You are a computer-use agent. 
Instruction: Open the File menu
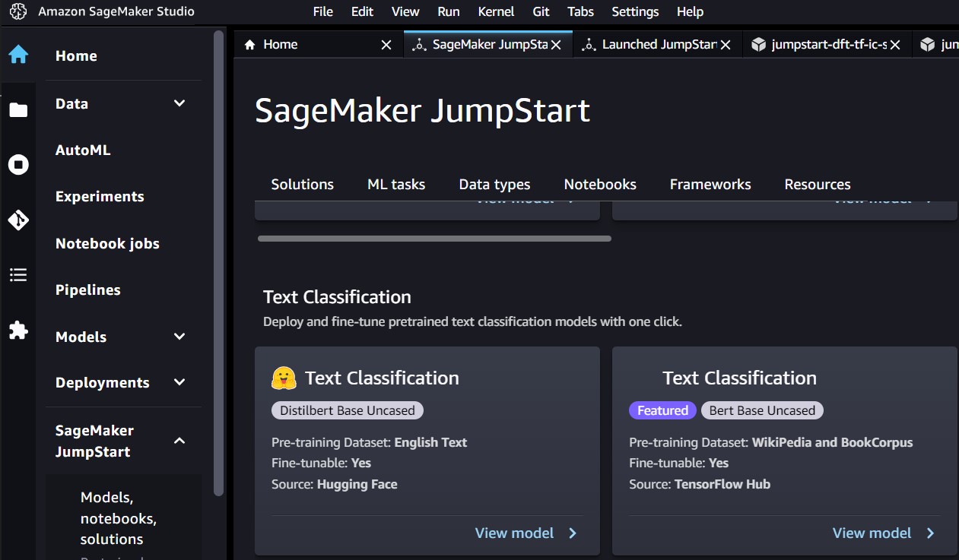[x=323, y=11]
